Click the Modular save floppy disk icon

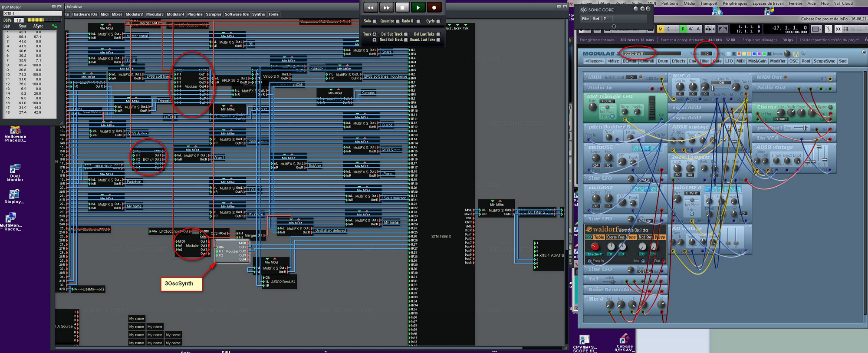(796, 54)
